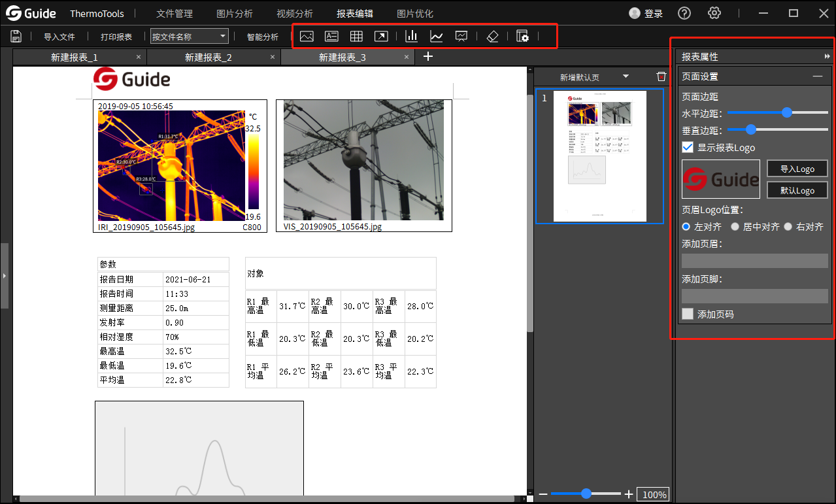Delete page using the trash can icon
The image size is (836, 504).
coord(661,76)
